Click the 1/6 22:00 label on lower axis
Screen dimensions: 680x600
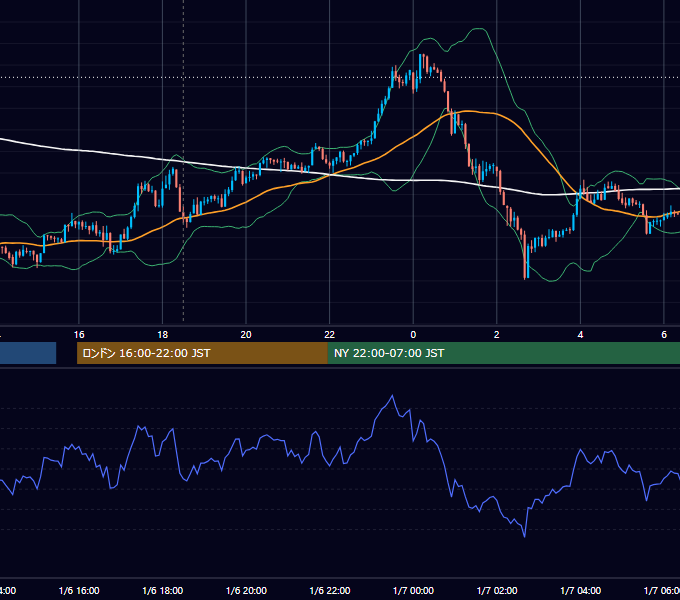(x=330, y=590)
